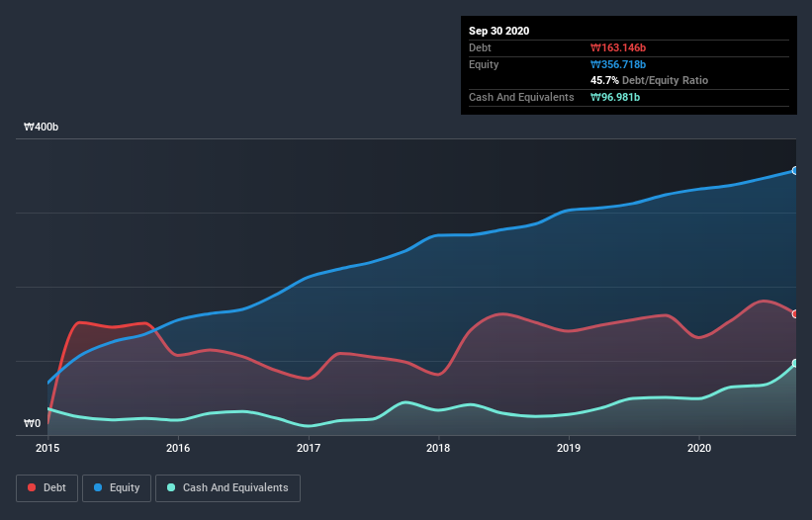Viewport: 812px width, 520px height.
Task: Click the 2017 x-axis label
Action: click(x=309, y=448)
